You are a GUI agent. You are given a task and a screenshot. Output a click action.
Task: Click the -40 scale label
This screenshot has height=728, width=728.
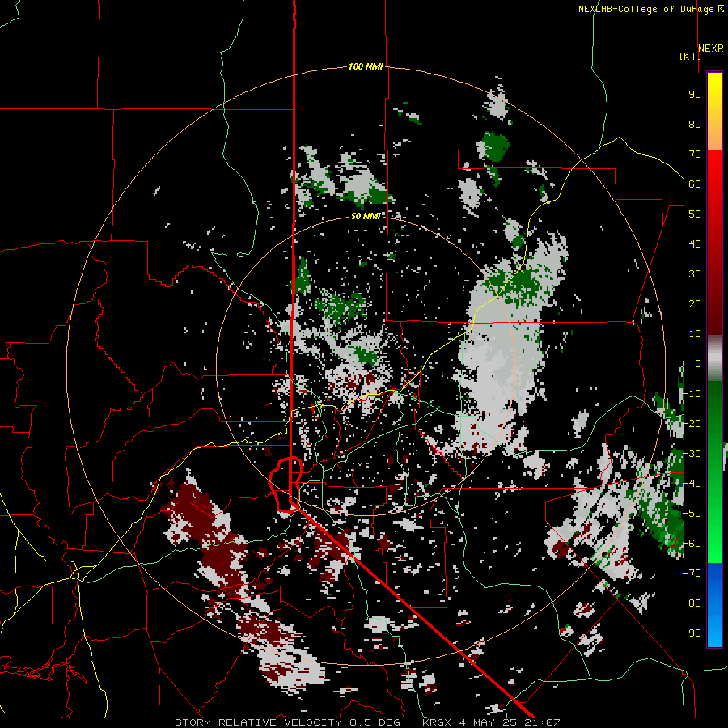click(x=692, y=484)
